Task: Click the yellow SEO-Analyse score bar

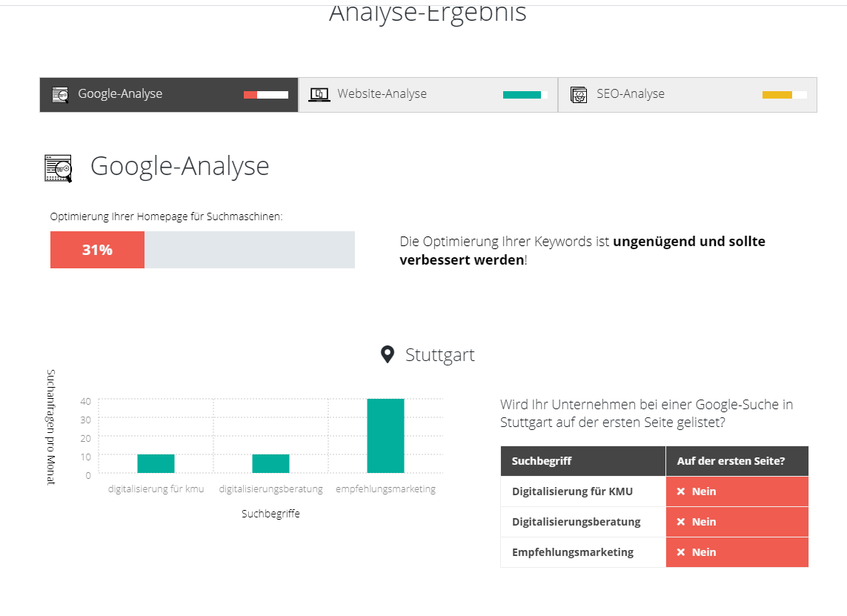Action: point(777,95)
